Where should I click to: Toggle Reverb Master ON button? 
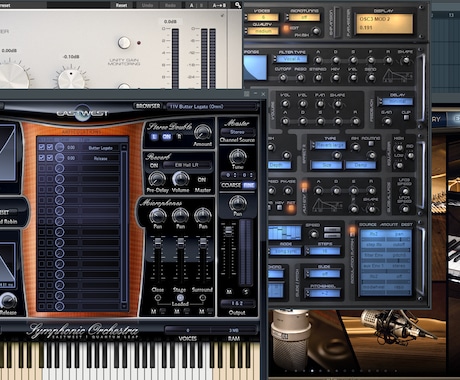click(202, 180)
